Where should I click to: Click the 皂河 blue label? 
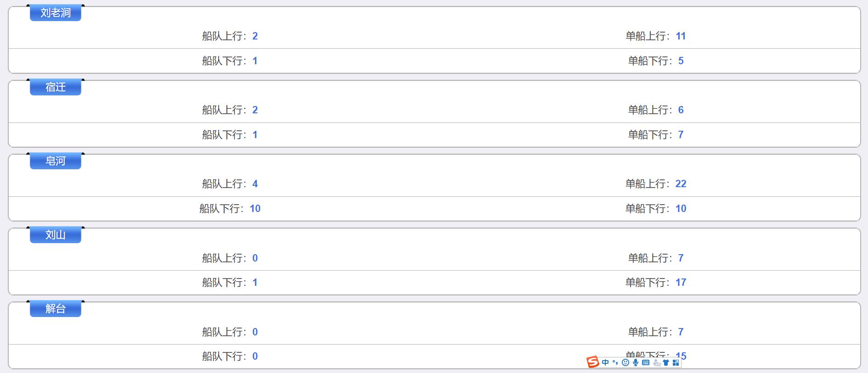coord(56,161)
